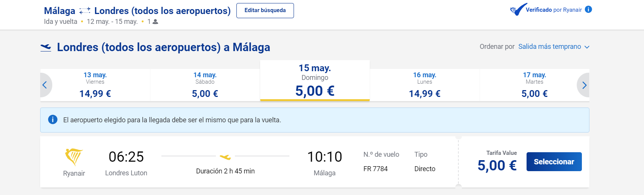Open the Salida más temprano sort dropdown
The height and width of the screenshot is (195, 644).
pyautogui.click(x=550, y=47)
